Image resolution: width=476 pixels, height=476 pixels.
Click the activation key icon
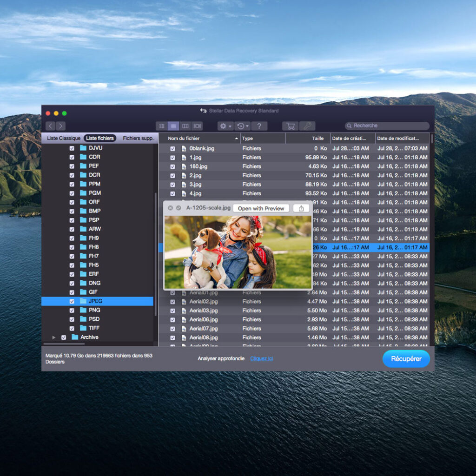pyautogui.click(x=307, y=126)
